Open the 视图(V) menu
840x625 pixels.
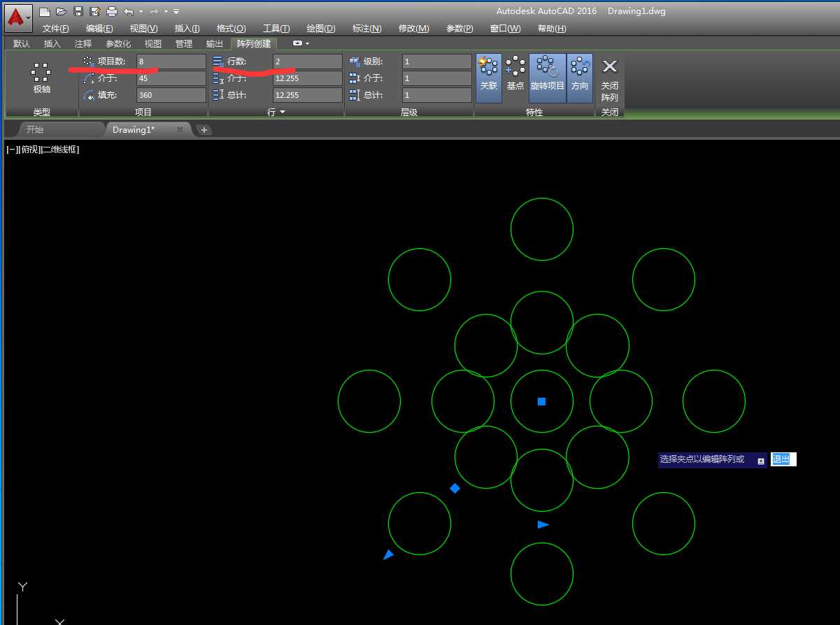click(143, 29)
